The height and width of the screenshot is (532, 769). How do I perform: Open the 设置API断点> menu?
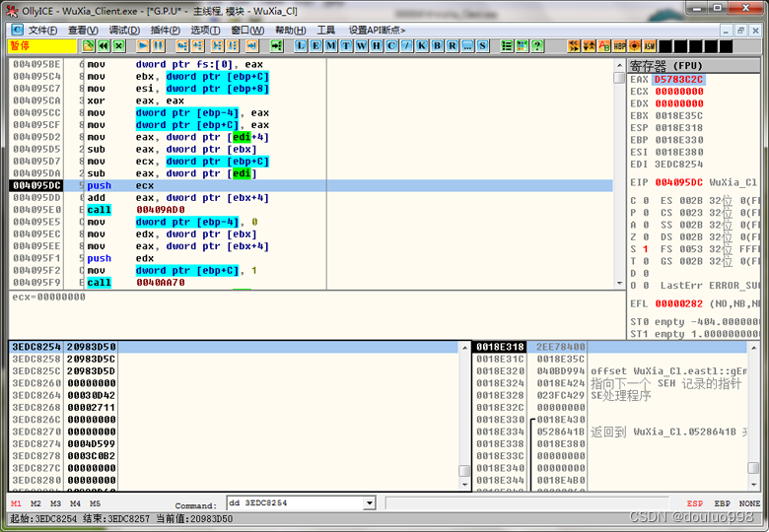[377, 31]
